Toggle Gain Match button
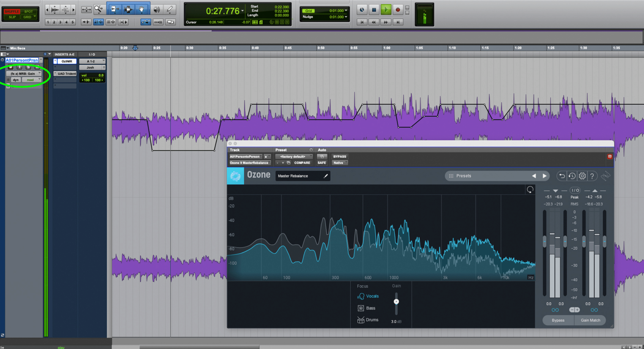The height and width of the screenshot is (349, 644). (x=590, y=320)
